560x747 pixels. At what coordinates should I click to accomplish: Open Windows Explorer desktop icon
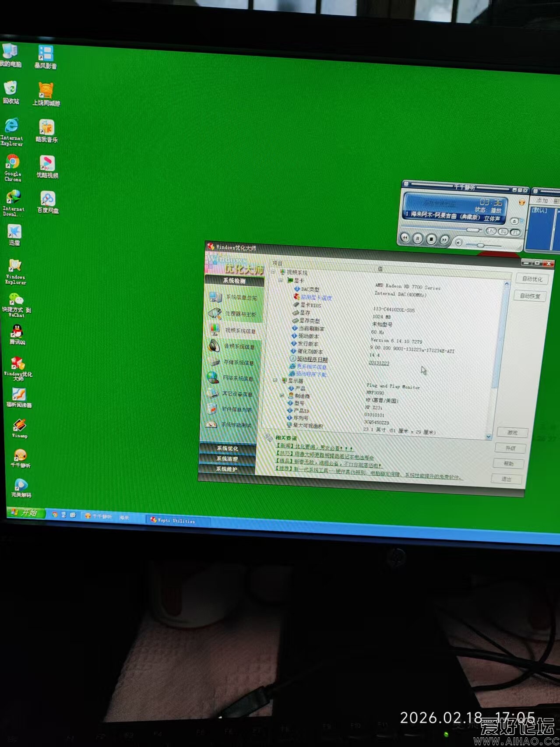click(x=15, y=271)
